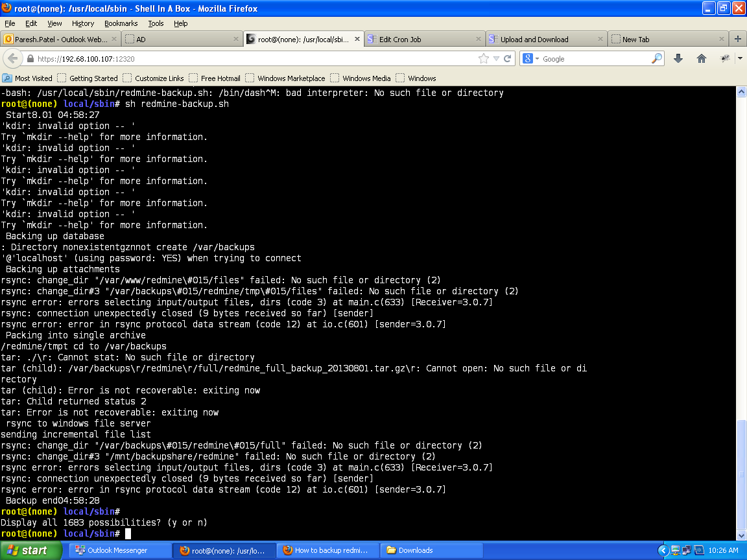Go to the Home page icon
The image size is (747, 560).
701,58
